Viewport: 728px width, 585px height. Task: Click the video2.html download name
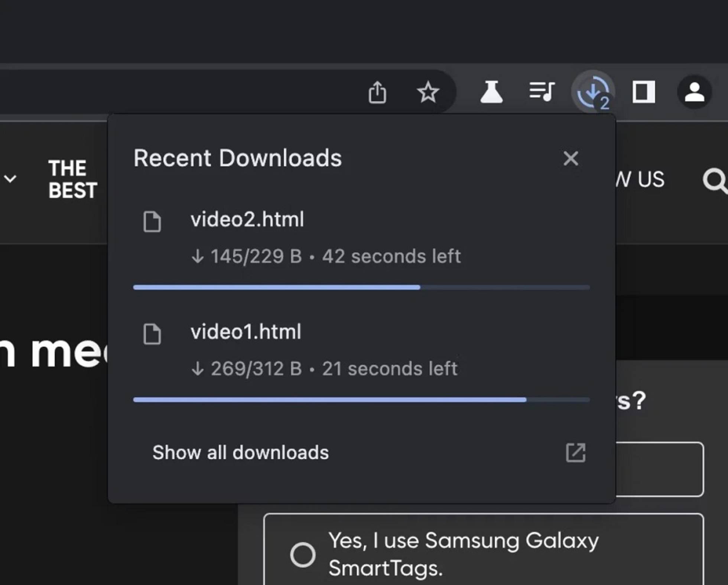click(x=247, y=219)
